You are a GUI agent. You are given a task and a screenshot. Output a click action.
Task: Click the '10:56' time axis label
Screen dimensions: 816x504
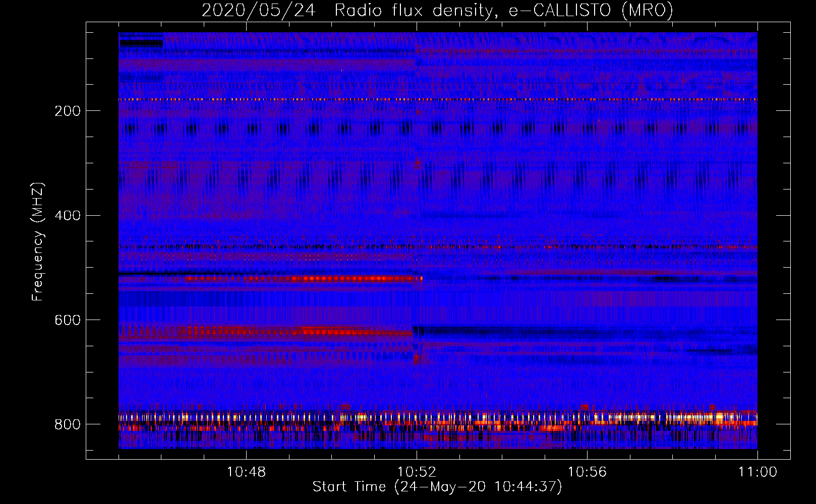[587, 472]
